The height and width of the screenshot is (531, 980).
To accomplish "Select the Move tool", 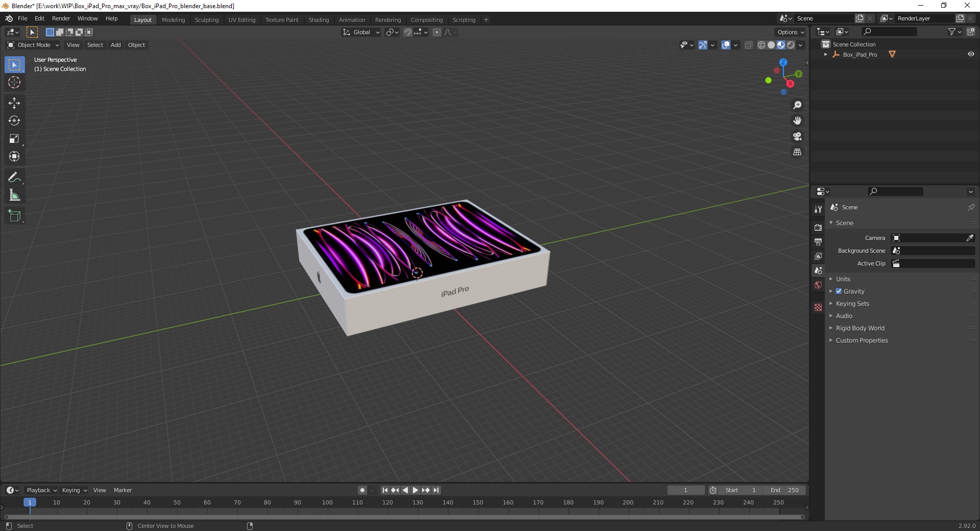I will click(14, 103).
